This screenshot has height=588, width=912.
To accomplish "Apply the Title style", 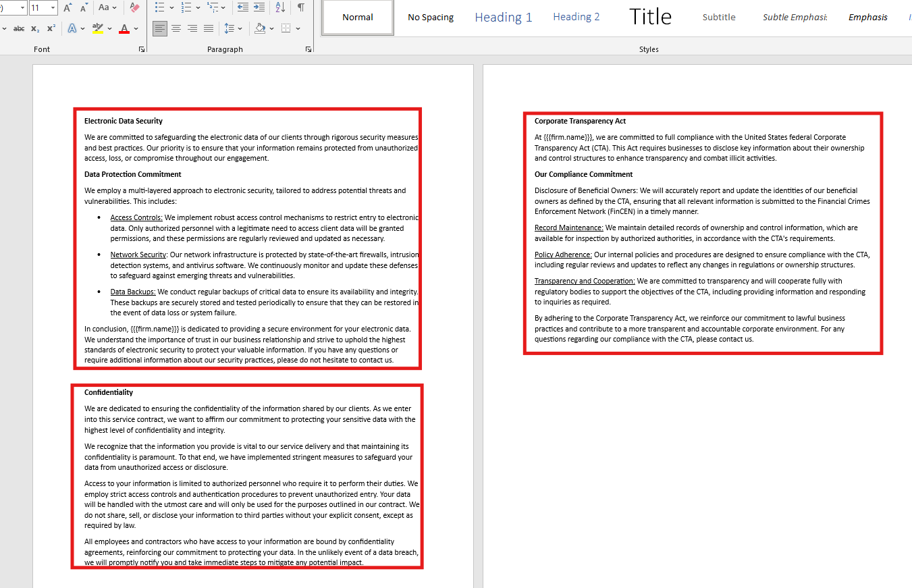I will click(650, 17).
